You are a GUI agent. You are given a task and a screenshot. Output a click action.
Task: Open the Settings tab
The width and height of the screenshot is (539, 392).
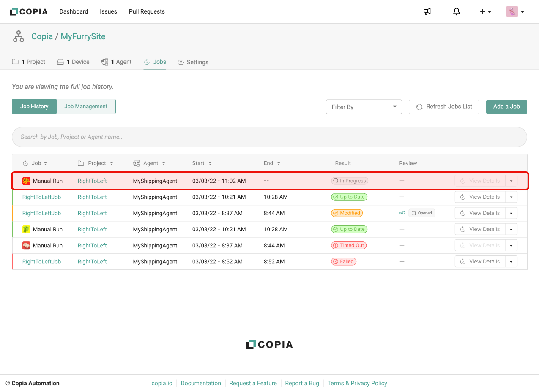[193, 62]
